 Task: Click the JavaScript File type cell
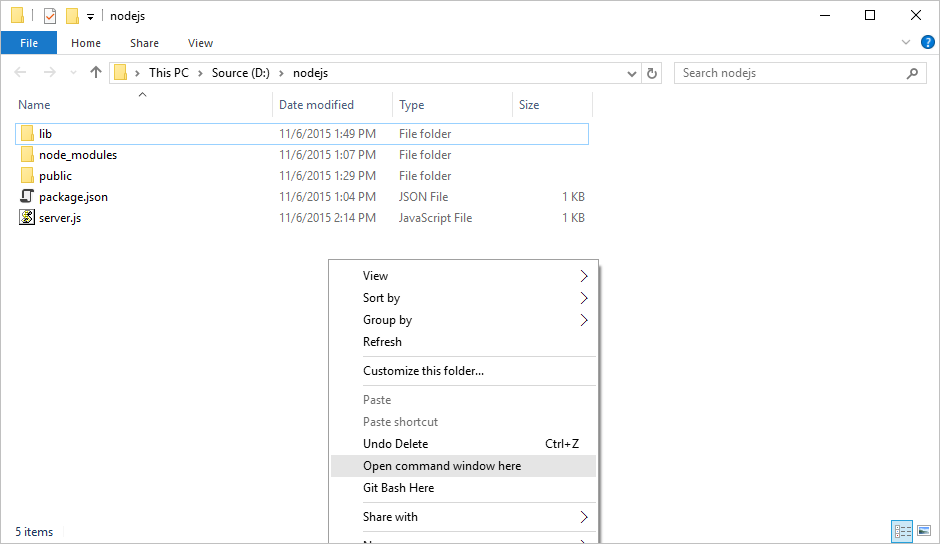click(435, 218)
